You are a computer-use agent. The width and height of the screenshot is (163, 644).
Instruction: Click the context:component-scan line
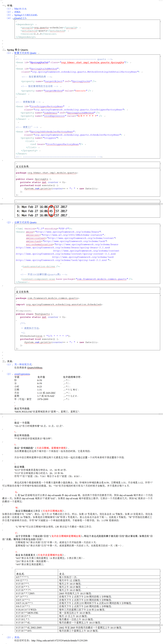76,279
